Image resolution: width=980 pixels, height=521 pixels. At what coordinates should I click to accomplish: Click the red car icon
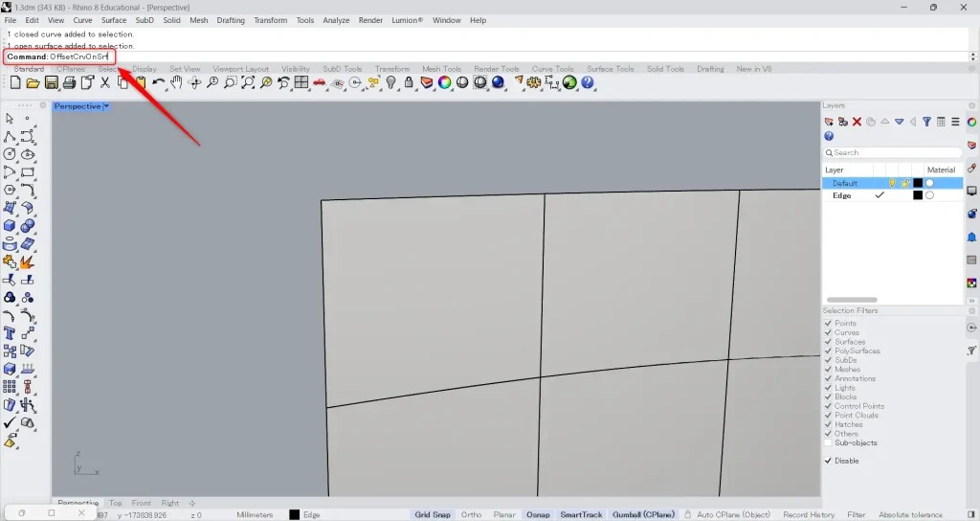320,82
